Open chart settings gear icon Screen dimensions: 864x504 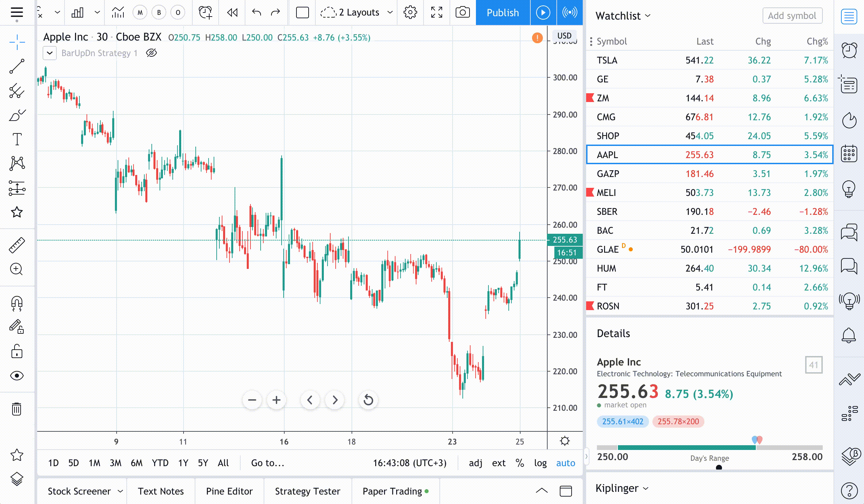pos(410,13)
